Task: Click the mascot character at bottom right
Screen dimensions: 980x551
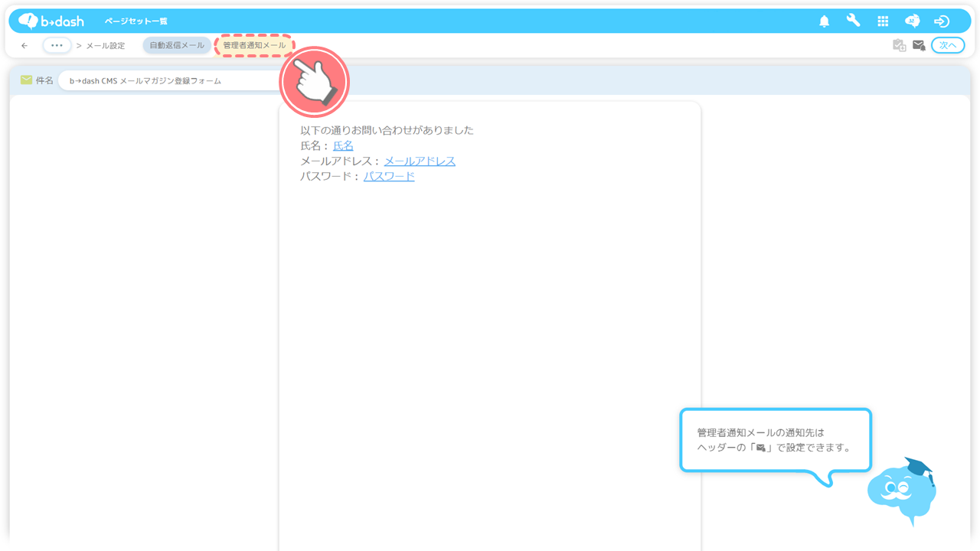Action: 902,490
